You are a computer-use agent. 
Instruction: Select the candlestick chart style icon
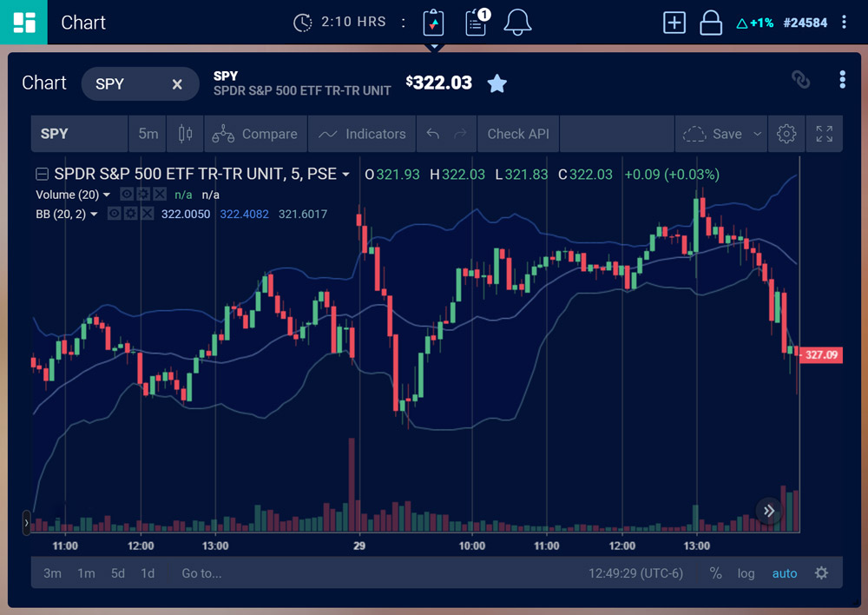click(x=186, y=134)
